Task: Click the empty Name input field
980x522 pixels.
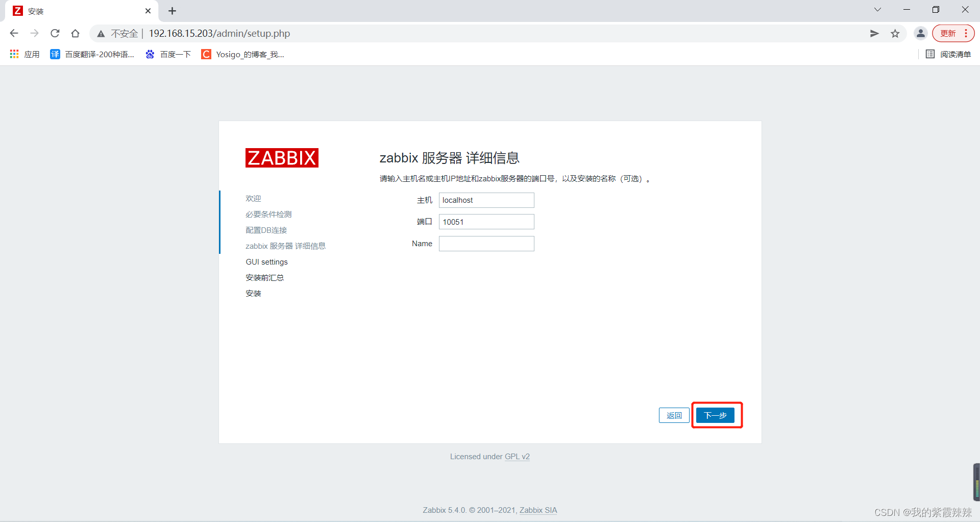Action: click(x=486, y=244)
